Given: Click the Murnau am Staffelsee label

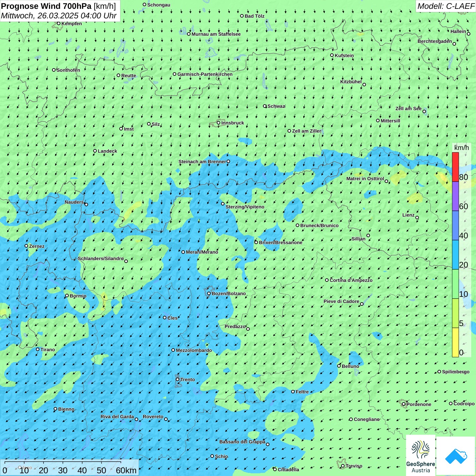Looking at the screenshot, I should tap(216, 34).
